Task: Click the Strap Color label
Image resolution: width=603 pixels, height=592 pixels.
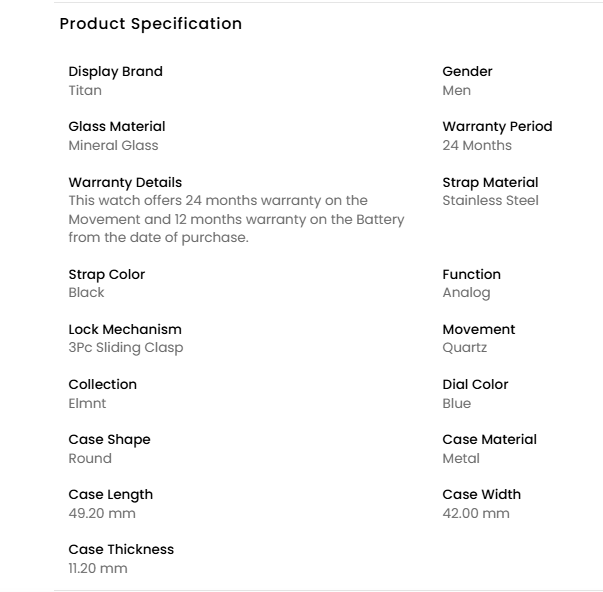Action: [107, 275]
